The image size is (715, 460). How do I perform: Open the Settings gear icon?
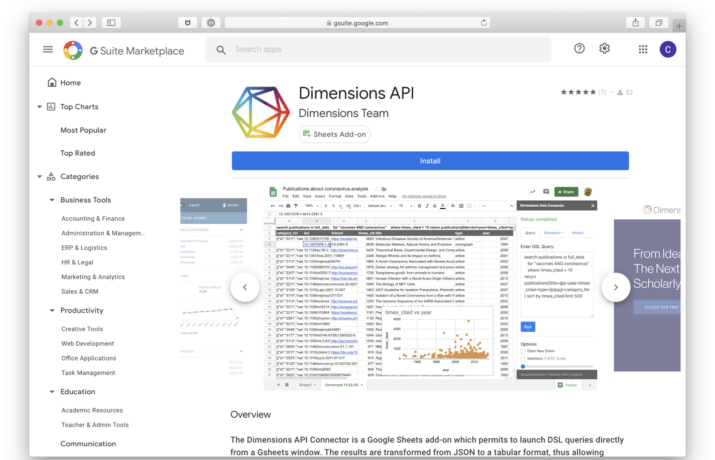pos(604,49)
